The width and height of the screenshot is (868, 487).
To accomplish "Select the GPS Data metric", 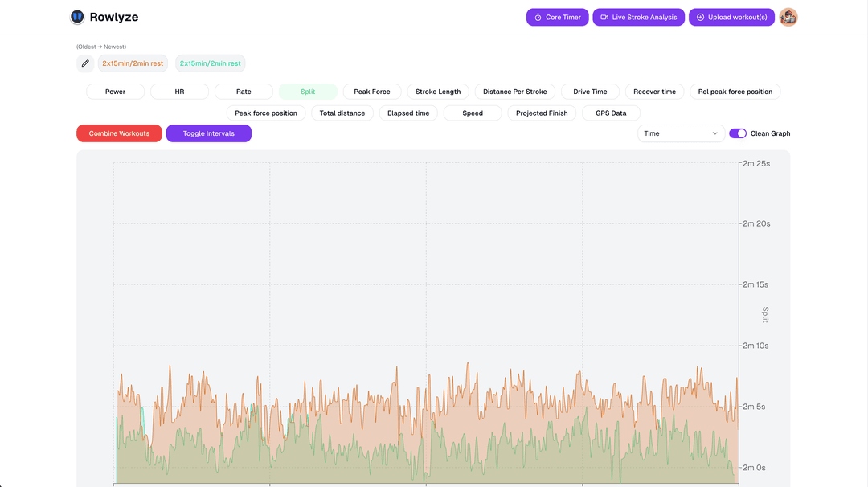I will coord(611,113).
